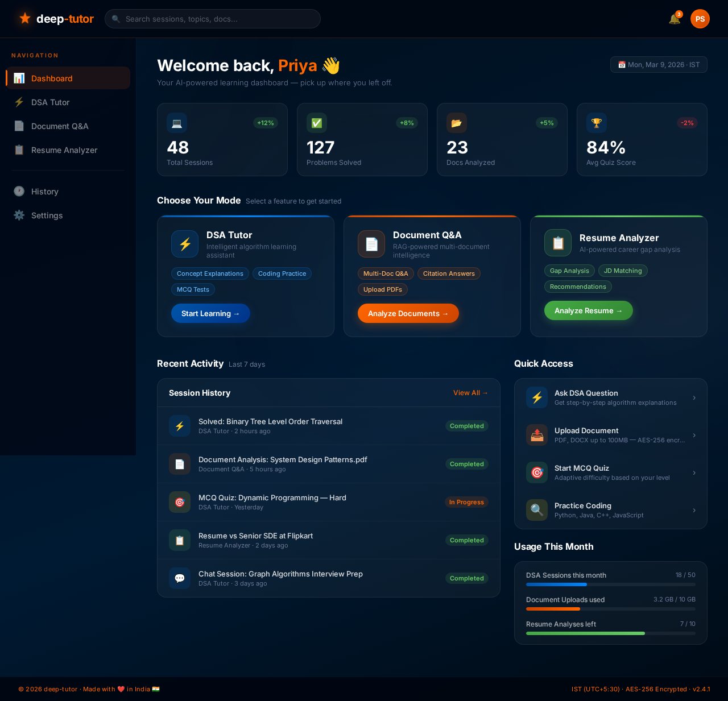
Task: Open the deep-tutor star logo
Action: (x=24, y=18)
